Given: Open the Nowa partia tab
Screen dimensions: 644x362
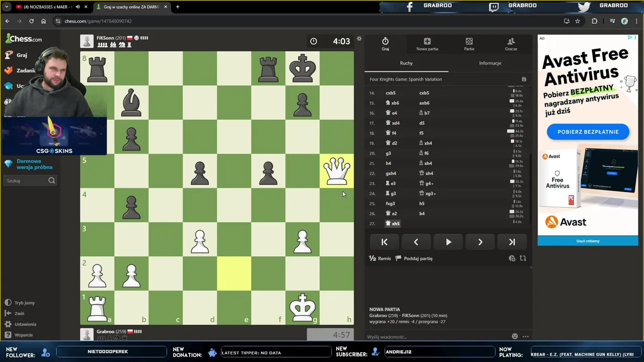Looking at the screenshot, I should click(427, 44).
